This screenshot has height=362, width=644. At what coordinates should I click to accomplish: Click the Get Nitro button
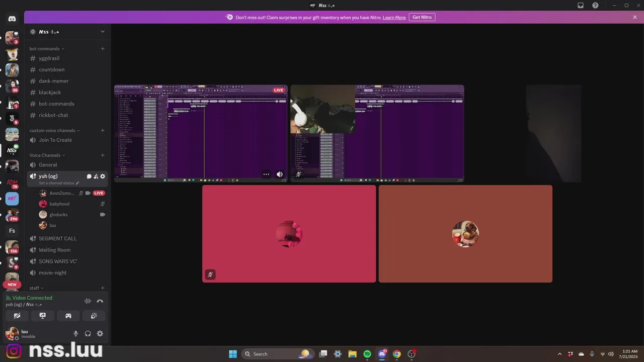tap(422, 17)
